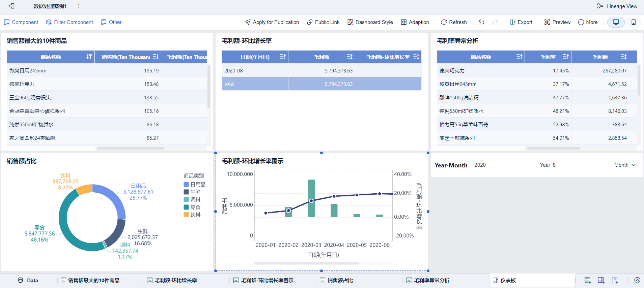Switch to the Data tab

(x=28, y=280)
